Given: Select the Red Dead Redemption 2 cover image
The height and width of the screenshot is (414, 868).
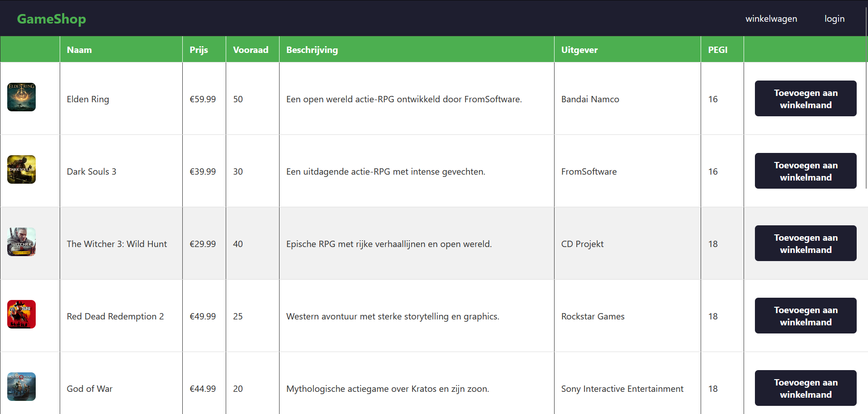Looking at the screenshot, I should pyautogui.click(x=21, y=314).
